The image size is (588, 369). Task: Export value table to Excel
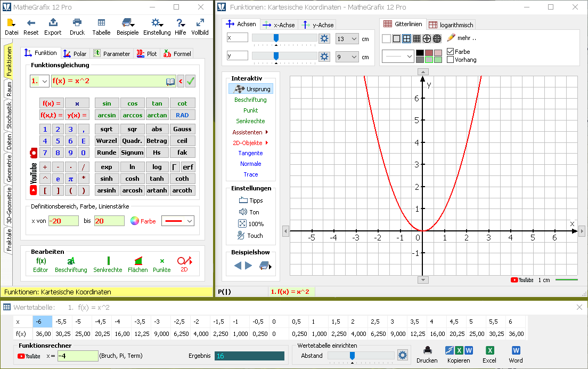click(x=489, y=355)
